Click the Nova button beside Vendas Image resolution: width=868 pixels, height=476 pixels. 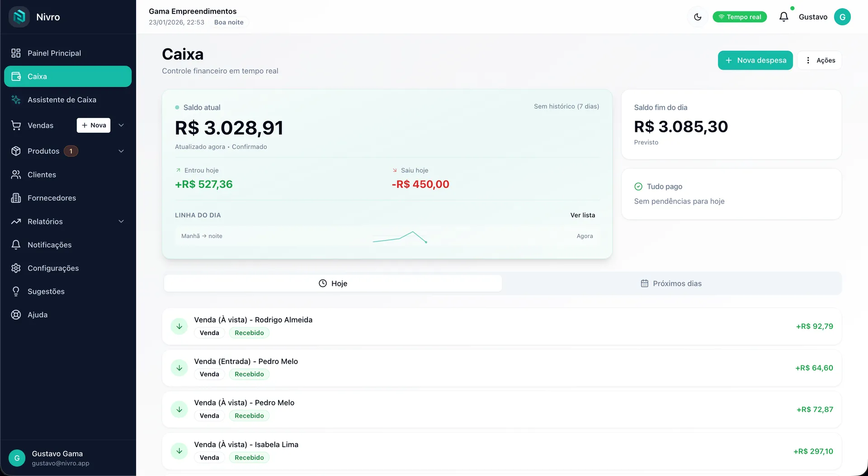coord(94,126)
